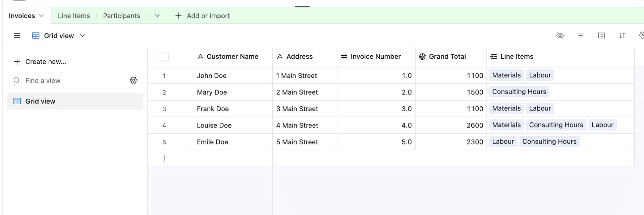Select row number 4
The width and height of the screenshot is (644, 215).
164,125
